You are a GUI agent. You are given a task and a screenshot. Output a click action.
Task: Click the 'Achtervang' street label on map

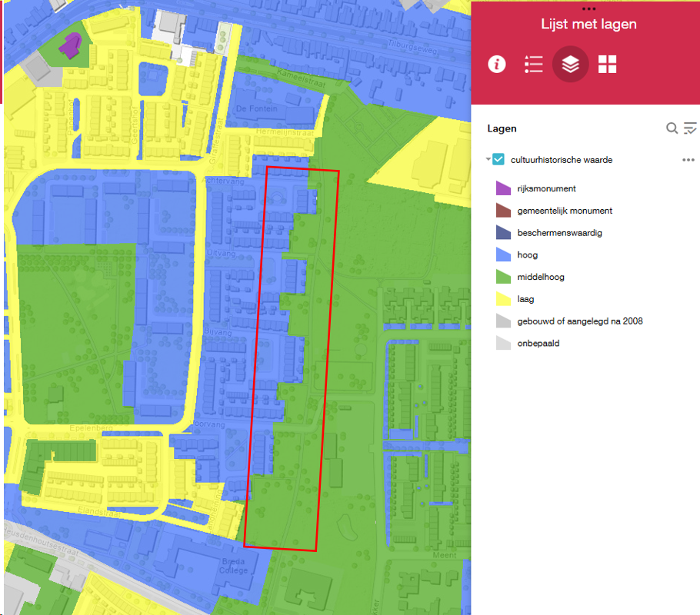224,181
